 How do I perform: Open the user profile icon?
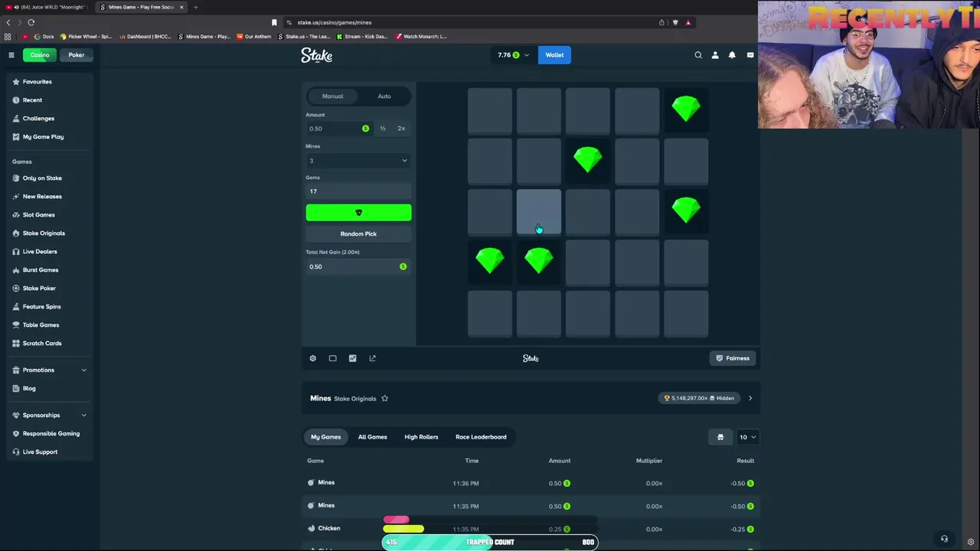click(715, 55)
